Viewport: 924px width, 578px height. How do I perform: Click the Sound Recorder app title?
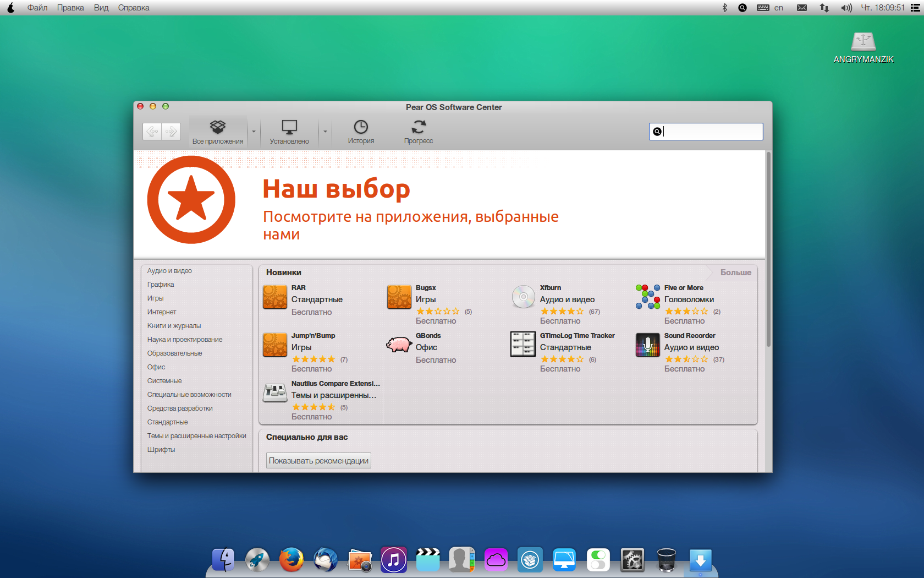tap(690, 336)
